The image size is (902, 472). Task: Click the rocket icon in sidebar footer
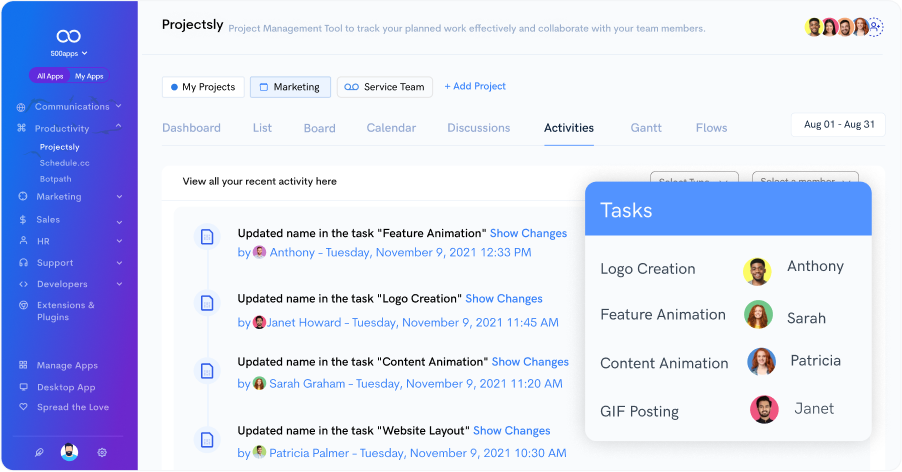tap(39, 452)
